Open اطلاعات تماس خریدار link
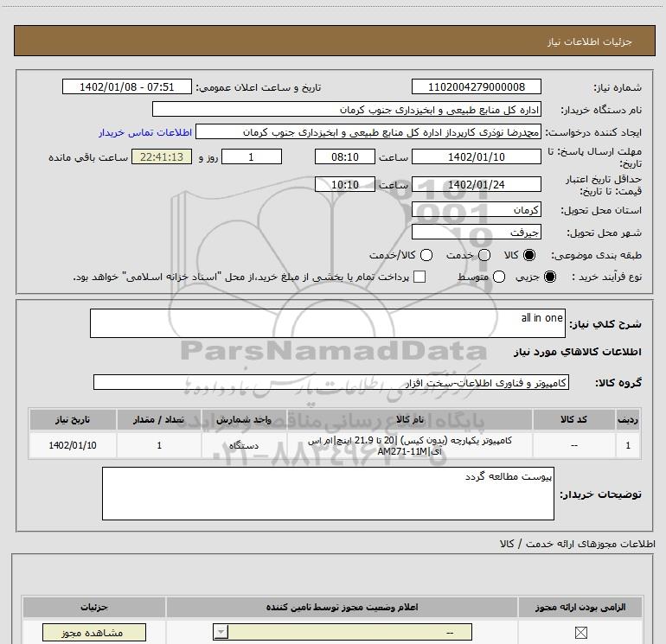The height and width of the screenshot is (644, 666). tap(145, 132)
